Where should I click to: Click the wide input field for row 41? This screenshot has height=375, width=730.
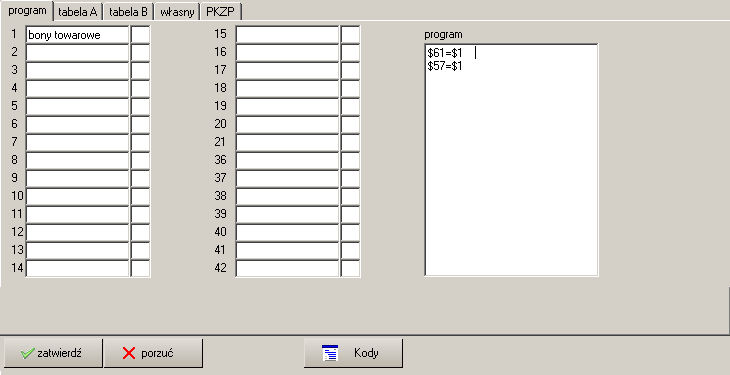click(287, 251)
